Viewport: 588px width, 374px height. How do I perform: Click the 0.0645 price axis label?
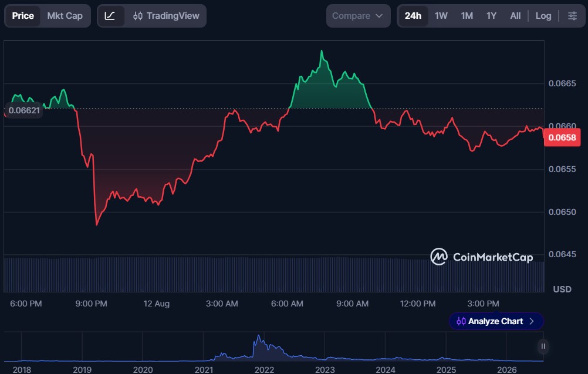click(x=562, y=254)
